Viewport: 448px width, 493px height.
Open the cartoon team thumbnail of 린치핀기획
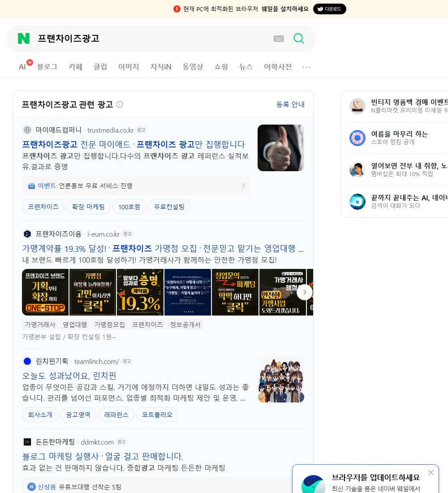pyautogui.click(x=281, y=379)
